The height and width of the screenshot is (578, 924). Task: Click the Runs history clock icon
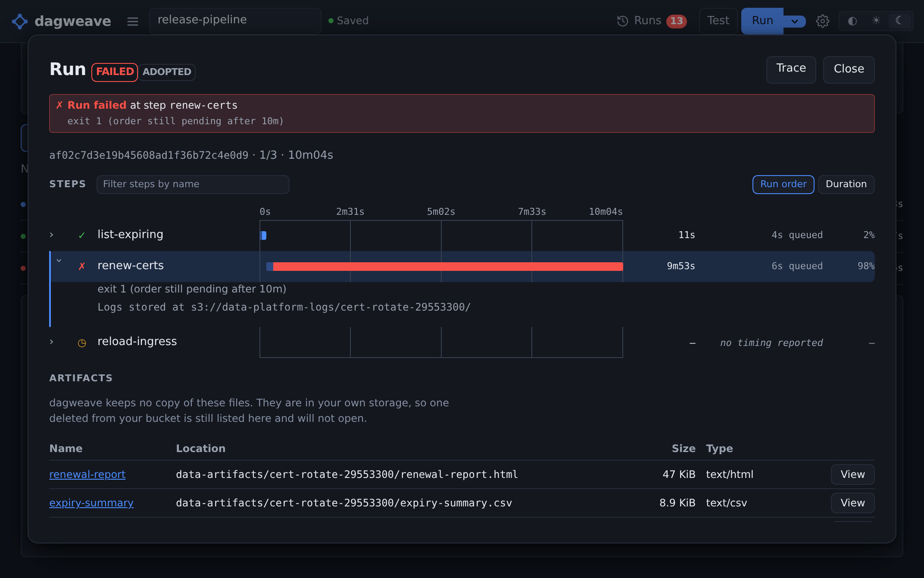[x=623, y=21]
